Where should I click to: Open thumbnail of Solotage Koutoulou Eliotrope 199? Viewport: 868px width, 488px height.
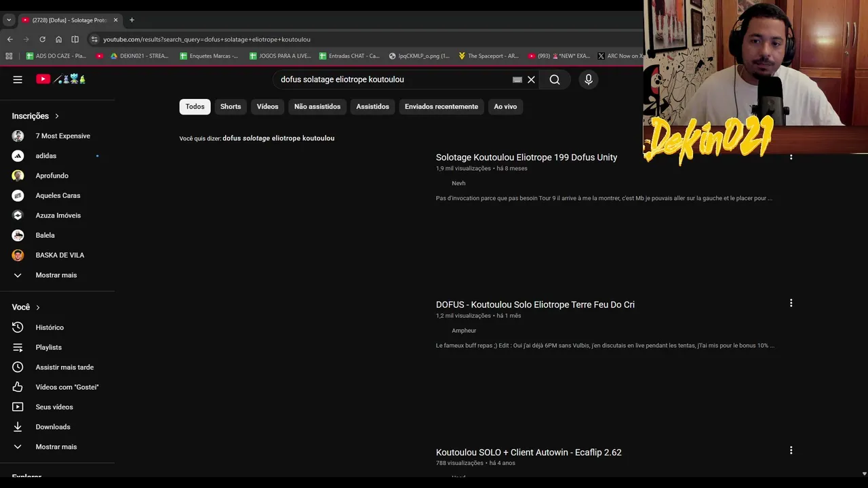[303, 220]
